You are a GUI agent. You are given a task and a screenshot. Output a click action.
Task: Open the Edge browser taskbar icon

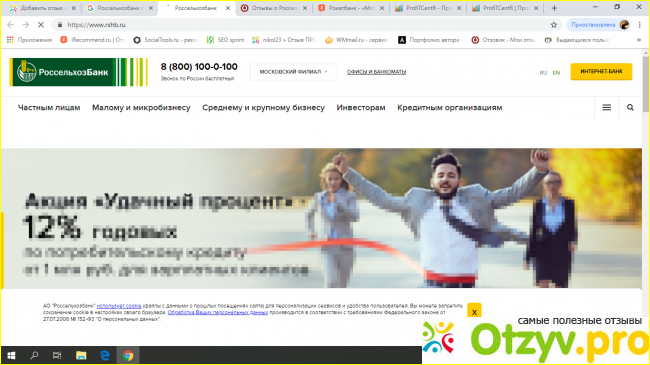pos(105,355)
